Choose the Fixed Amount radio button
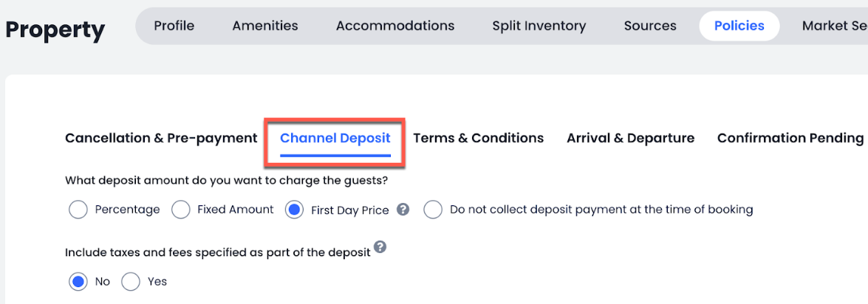The width and height of the screenshot is (868, 304). click(181, 210)
